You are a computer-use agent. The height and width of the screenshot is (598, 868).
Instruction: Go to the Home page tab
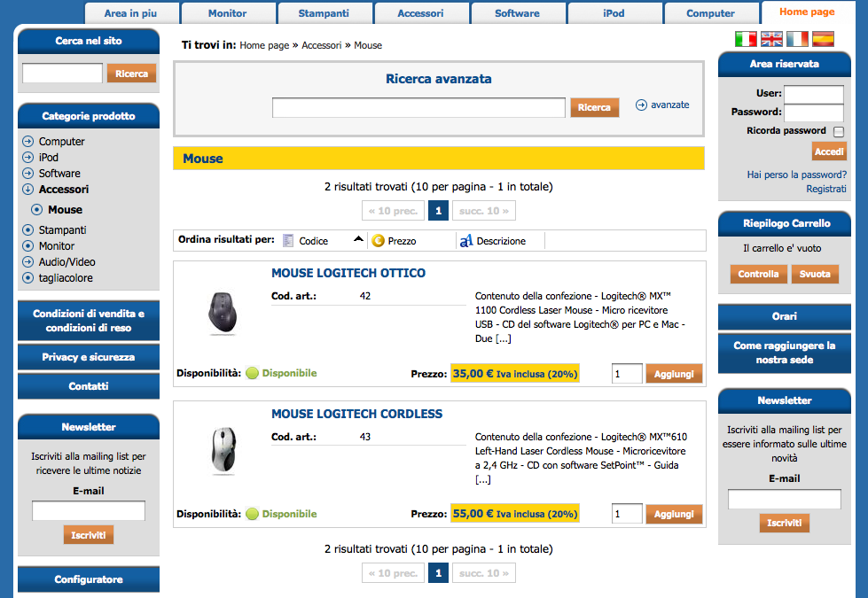pyautogui.click(x=807, y=12)
